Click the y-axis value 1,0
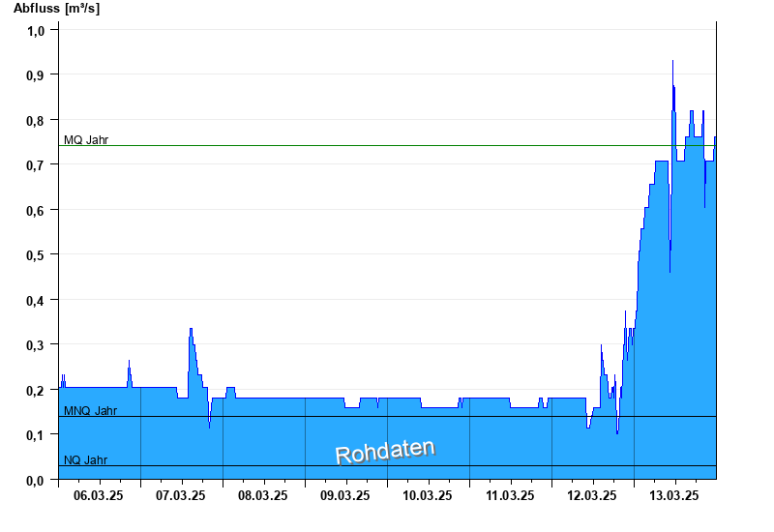The height and width of the screenshot is (532, 774). pos(36,31)
